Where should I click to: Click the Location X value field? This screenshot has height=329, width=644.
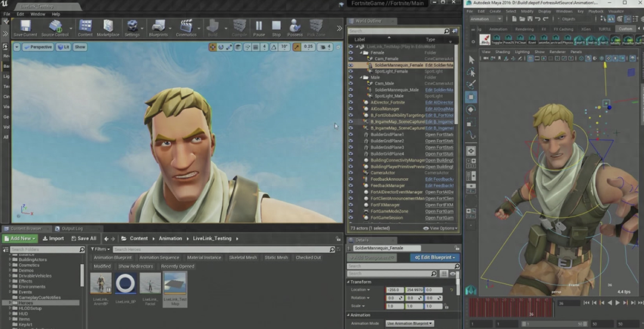395,290
